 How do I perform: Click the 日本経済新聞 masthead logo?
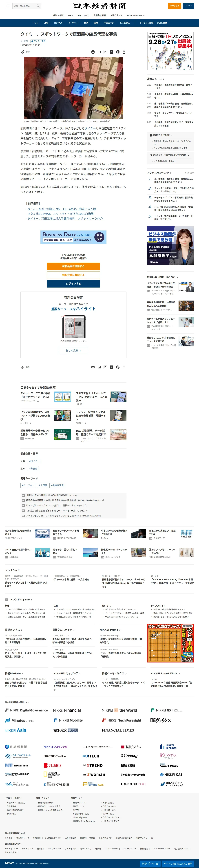click(99, 6)
